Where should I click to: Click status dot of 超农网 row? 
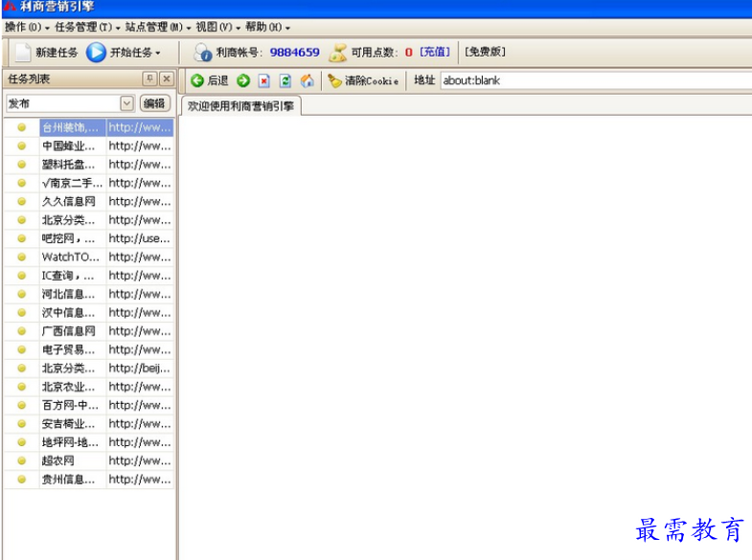tap(22, 460)
